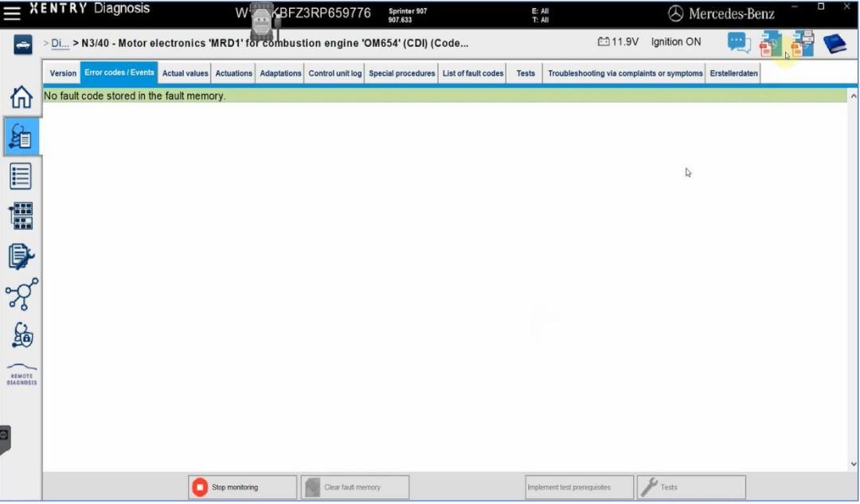Click the 'Di...' breadcrumb link
This screenshot has width=860, height=504.
click(x=60, y=43)
